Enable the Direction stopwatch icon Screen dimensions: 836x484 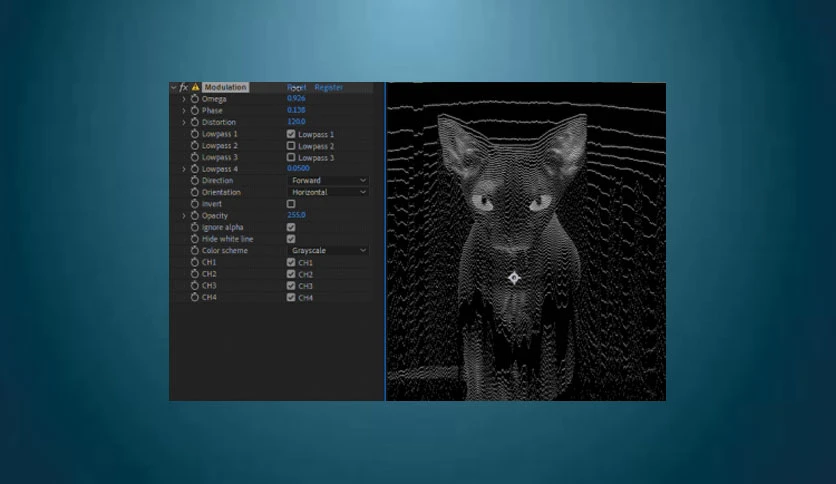pyautogui.click(x=195, y=181)
